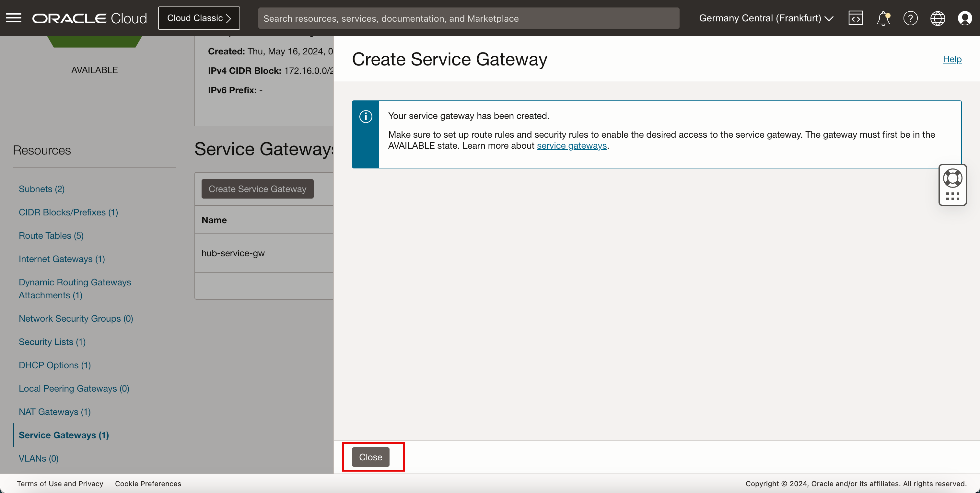Screen dimensions: 980x493
Task: Select the Route Tables sidebar item
Action: [x=51, y=235]
